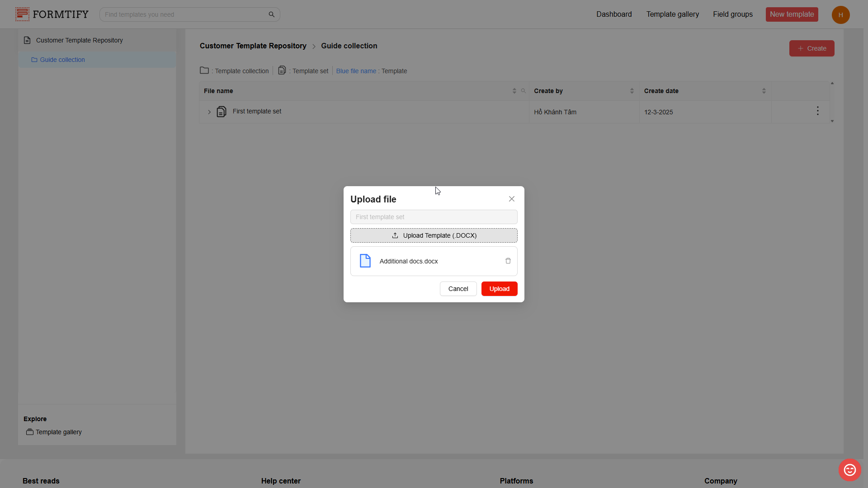Delete the Additional docs.docx attachment
Image resolution: width=868 pixels, height=488 pixels.
(508, 261)
